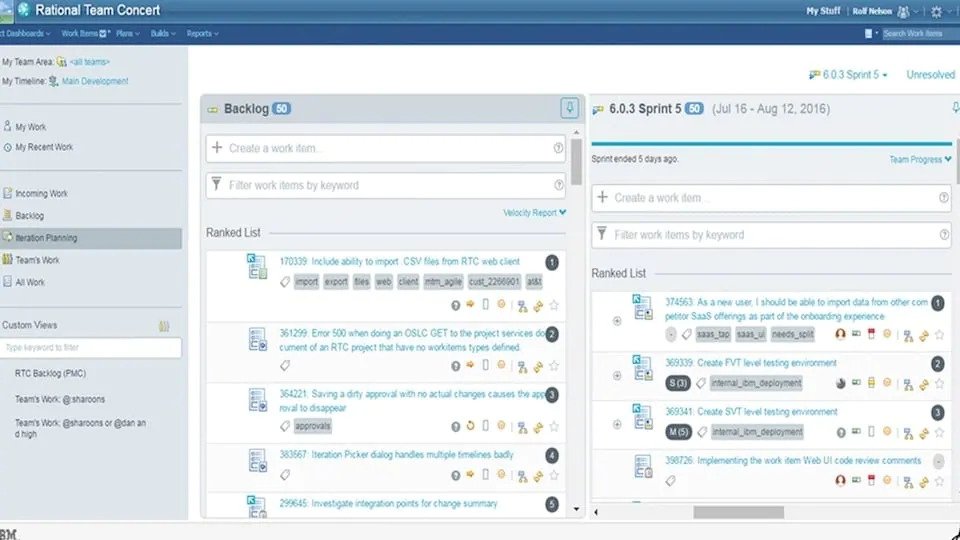Open work item 170339 link
Viewport: 960px width, 540px height.
(x=399, y=261)
